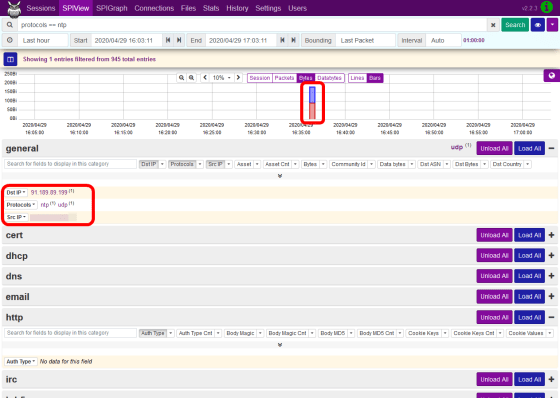Toggle Protocols field in general
This screenshot has width=560, height=398.
coord(182,164)
